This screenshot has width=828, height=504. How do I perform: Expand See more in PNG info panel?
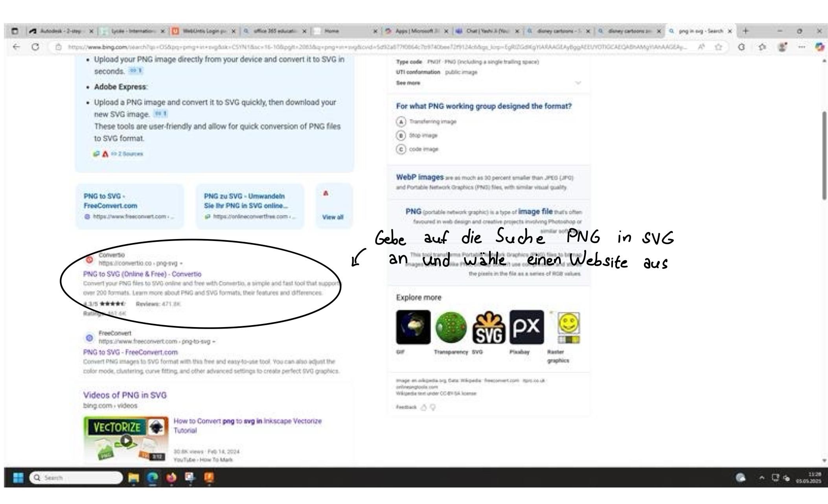488,83
